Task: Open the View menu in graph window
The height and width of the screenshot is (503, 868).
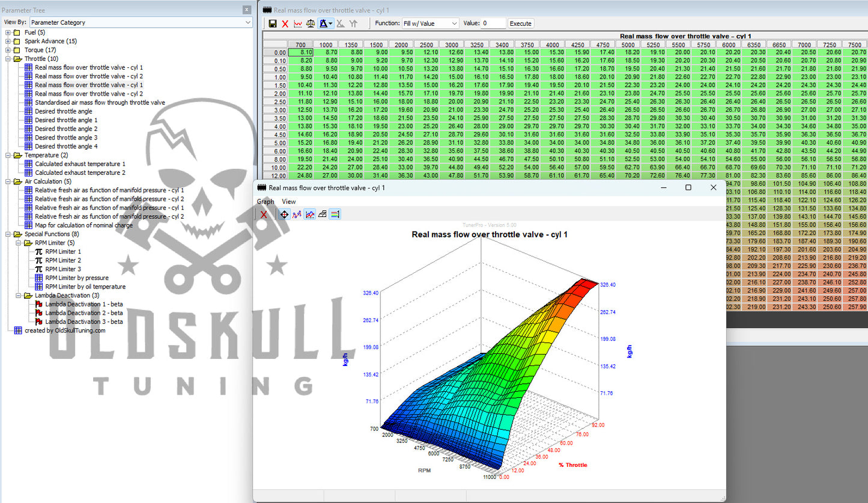Action: click(x=289, y=201)
